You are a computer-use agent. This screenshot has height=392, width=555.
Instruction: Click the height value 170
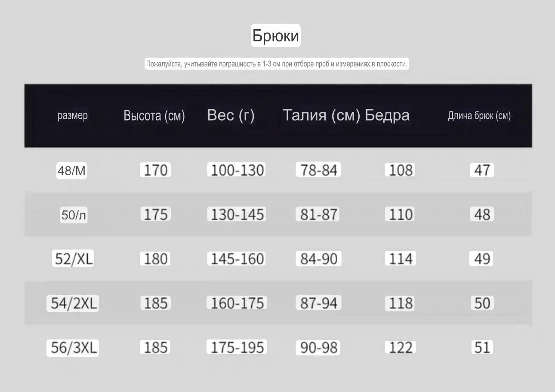point(155,170)
